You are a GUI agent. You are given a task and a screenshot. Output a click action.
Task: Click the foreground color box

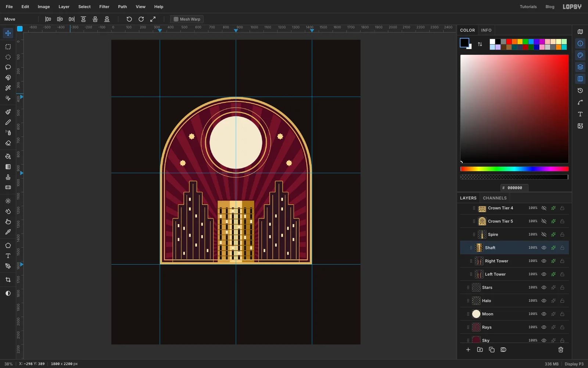click(x=465, y=43)
